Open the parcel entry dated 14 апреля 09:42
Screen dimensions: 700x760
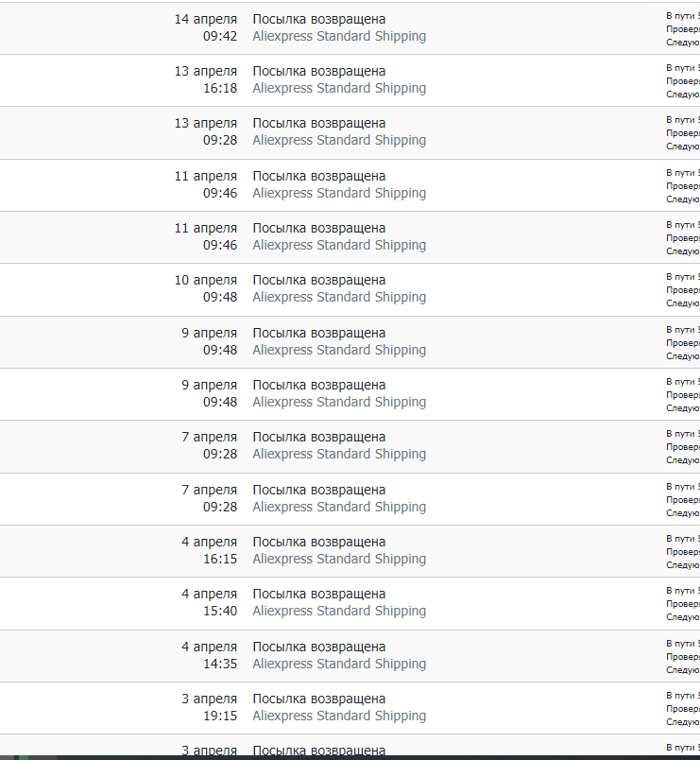tap(350, 28)
